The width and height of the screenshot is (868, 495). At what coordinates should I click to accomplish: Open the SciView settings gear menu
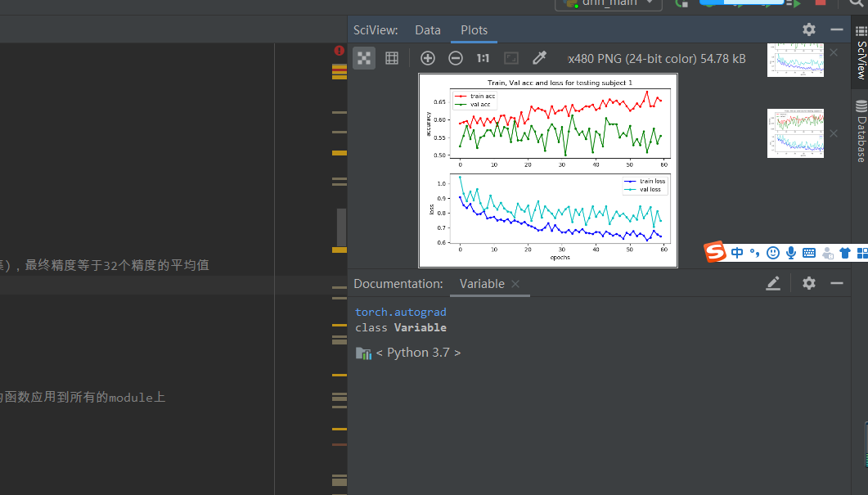(x=808, y=29)
